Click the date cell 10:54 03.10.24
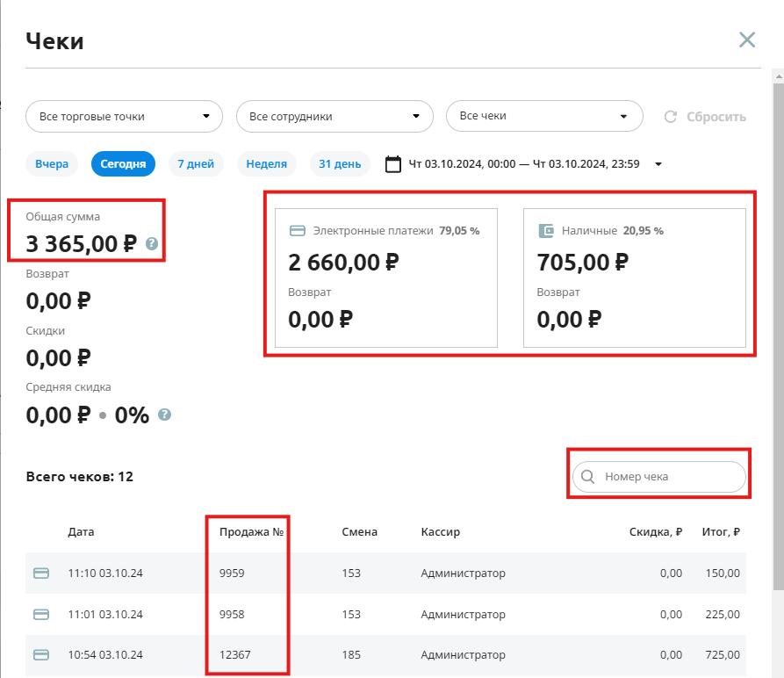This screenshot has height=678, width=784. pyautogui.click(x=105, y=654)
